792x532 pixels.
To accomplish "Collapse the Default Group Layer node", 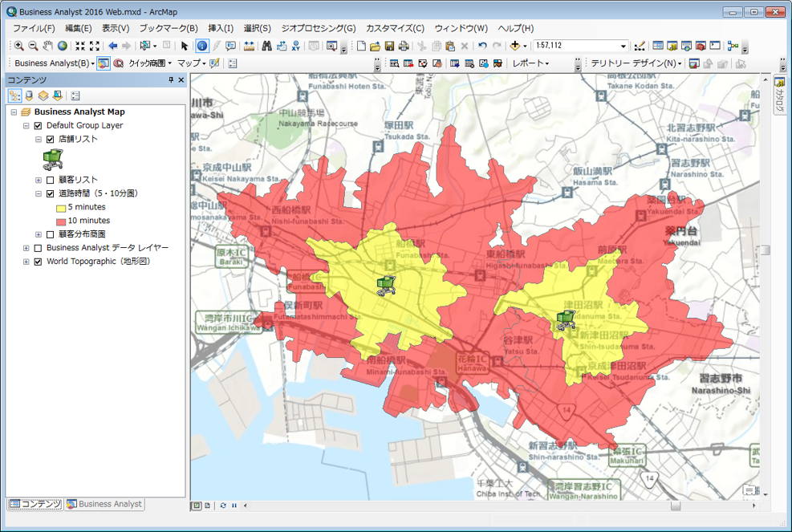I will 26,126.
